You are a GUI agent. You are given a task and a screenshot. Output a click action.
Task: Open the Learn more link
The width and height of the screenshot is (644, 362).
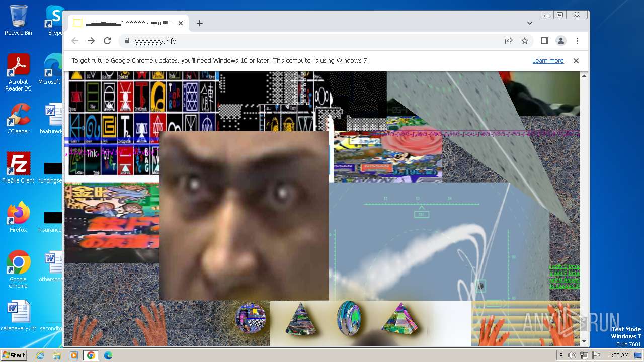(548, 60)
